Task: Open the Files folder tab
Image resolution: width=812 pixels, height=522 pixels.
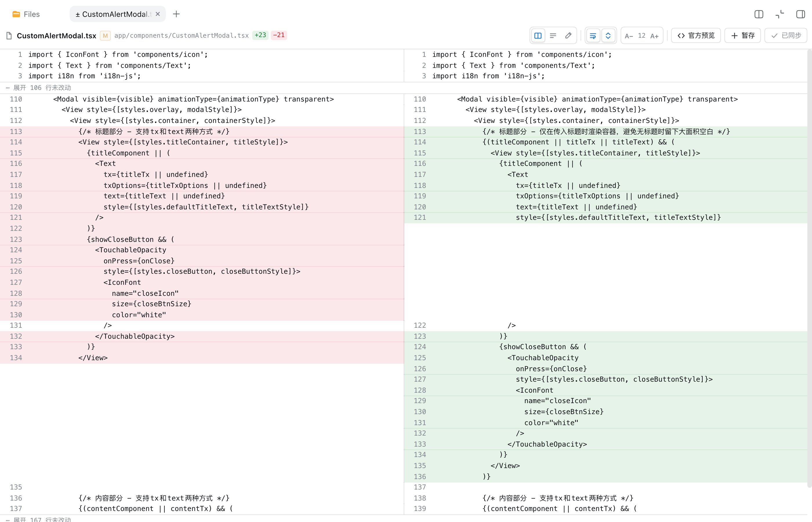Action: pos(26,14)
